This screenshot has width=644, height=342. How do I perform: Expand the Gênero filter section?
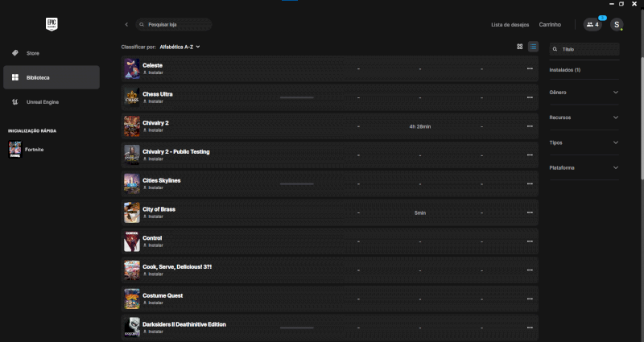584,93
